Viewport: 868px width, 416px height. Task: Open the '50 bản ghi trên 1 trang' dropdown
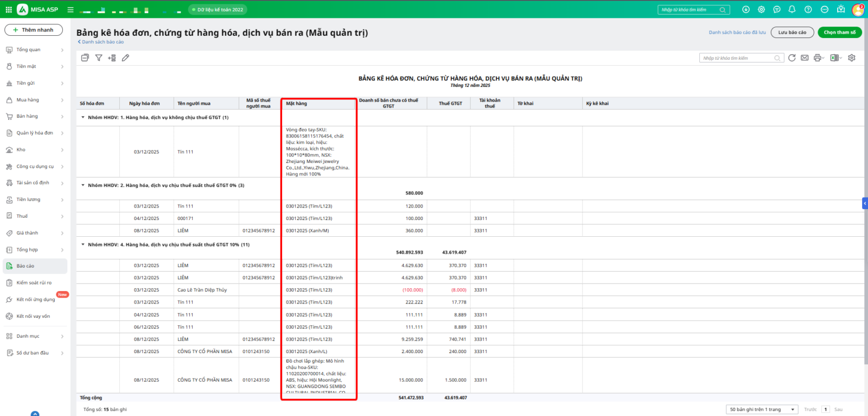pos(762,409)
